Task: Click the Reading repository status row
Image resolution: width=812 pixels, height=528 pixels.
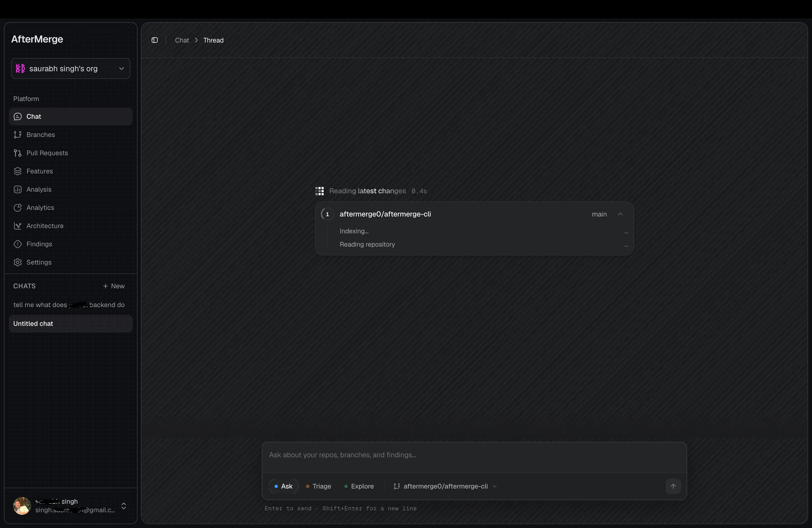Action: click(483, 245)
